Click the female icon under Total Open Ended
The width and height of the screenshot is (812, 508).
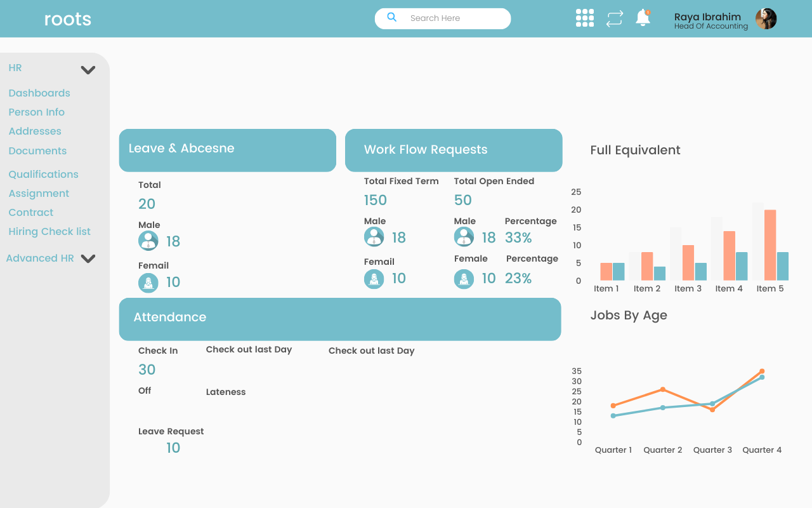pos(464,278)
